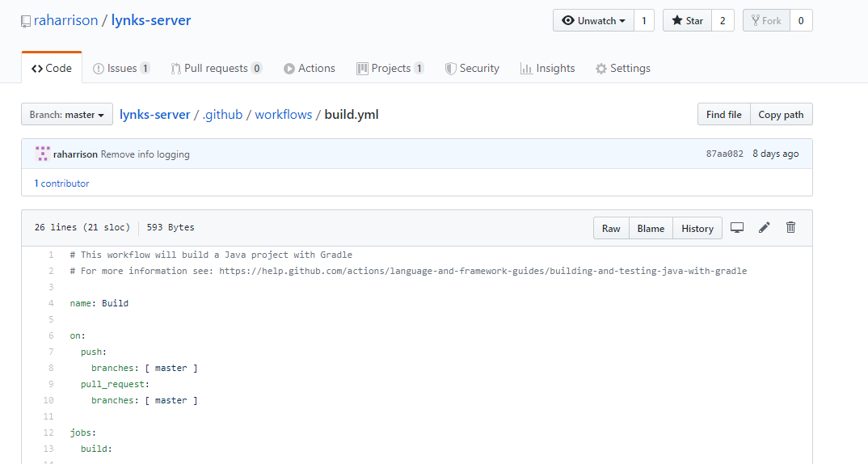Image resolution: width=868 pixels, height=464 pixels.
Task: Edit build.yml with the pencil icon
Action: click(764, 228)
